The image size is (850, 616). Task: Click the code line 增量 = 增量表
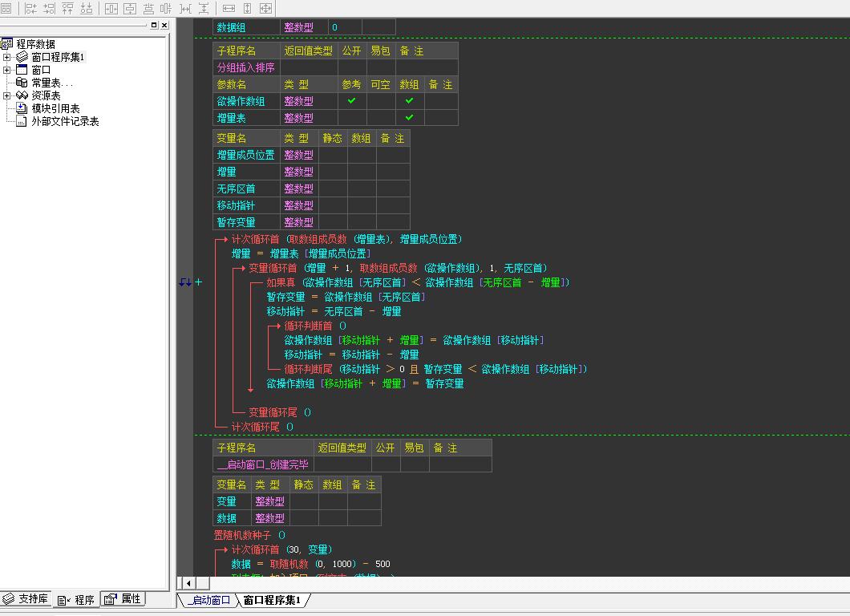(301, 253)
